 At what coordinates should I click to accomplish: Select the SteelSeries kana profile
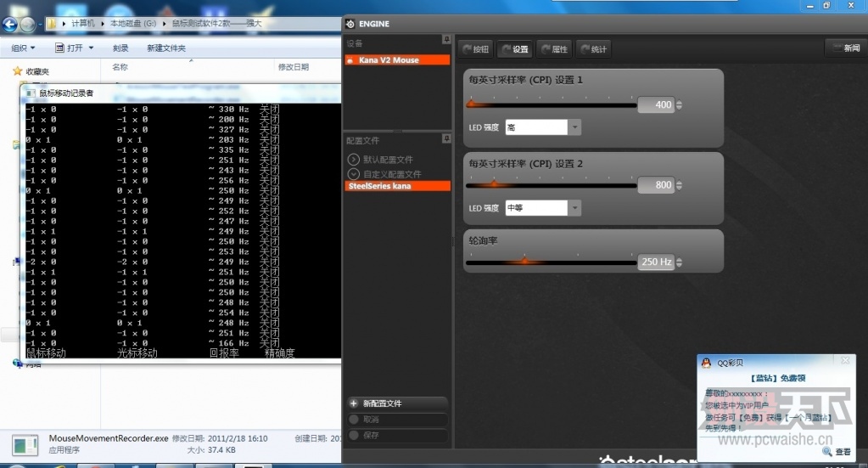tap(397, 186)
